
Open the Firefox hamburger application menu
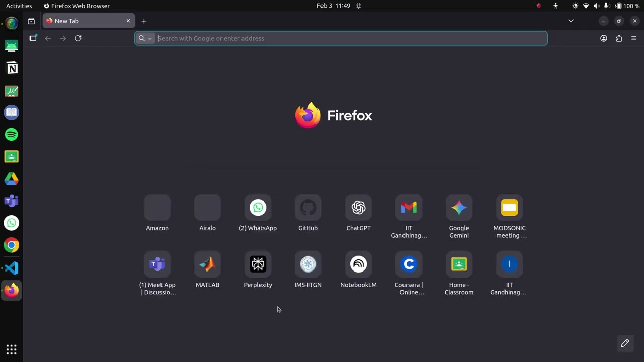click(x=634, y=38)
